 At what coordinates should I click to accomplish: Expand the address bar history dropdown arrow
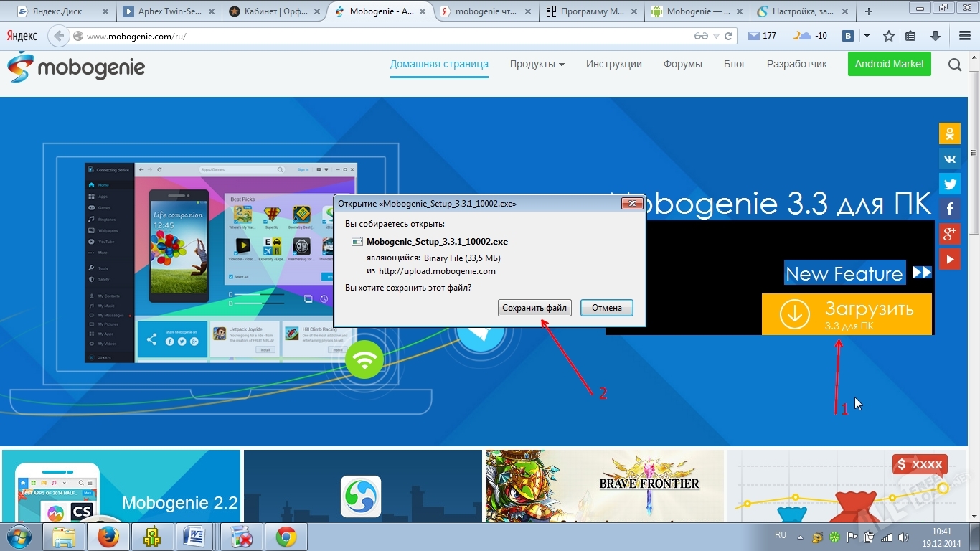(716, 36)
